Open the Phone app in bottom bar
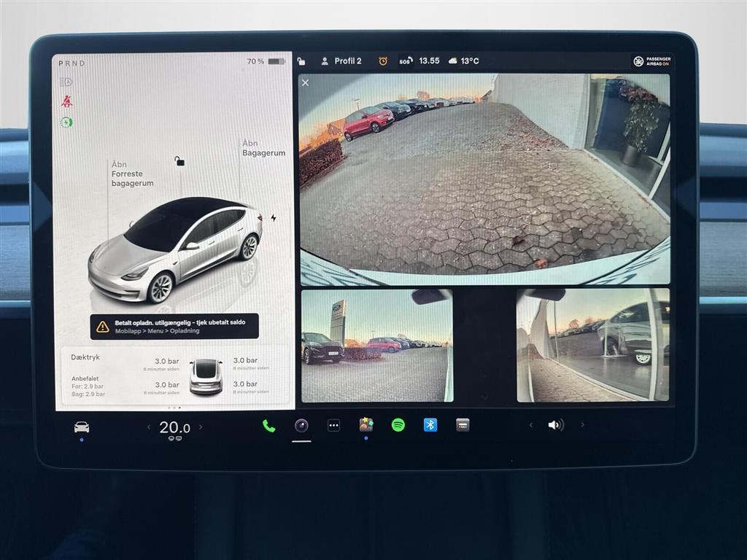Screen dimensions: 747x560 pyautogui.click(x=269, y=426)
